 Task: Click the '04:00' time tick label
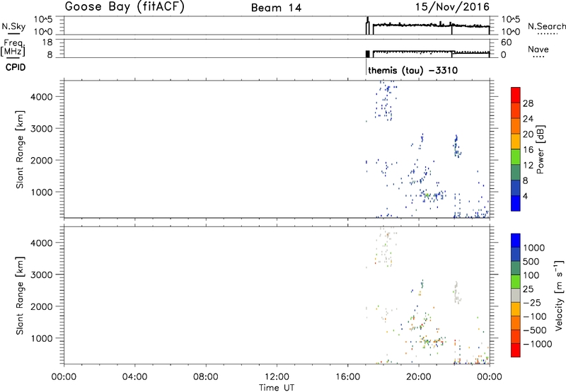135,377
